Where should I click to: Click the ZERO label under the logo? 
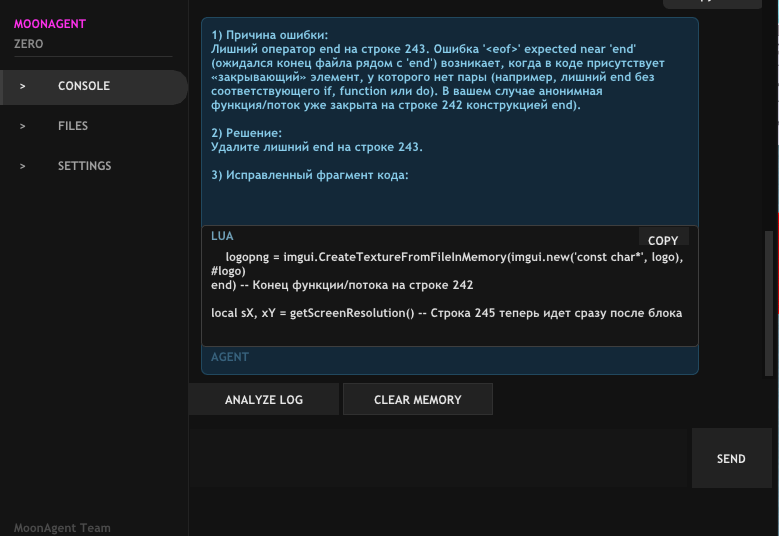pos(29,44)
